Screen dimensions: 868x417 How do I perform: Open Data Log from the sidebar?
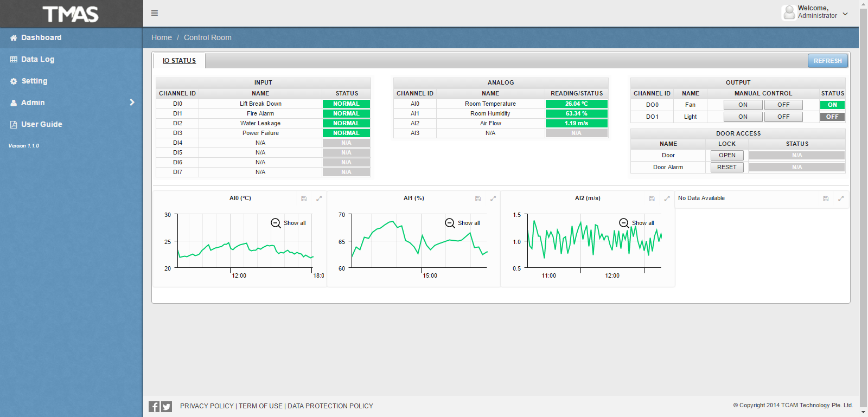click(x=37, y=59)
